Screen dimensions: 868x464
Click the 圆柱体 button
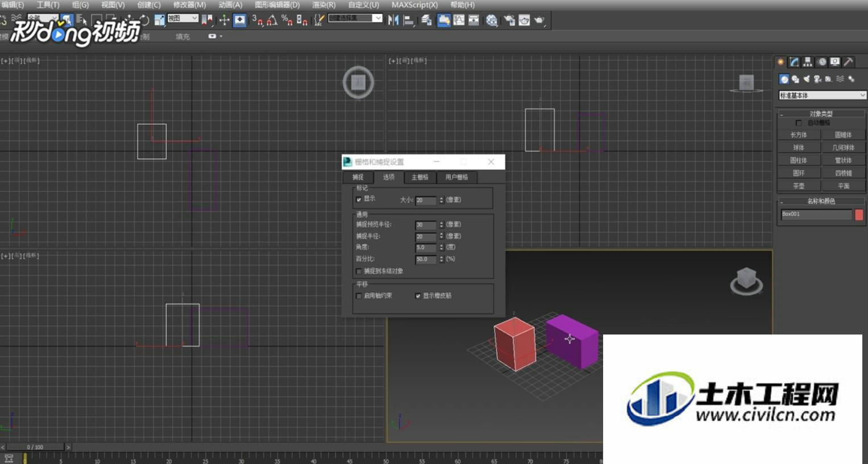(x=799, y=161)
